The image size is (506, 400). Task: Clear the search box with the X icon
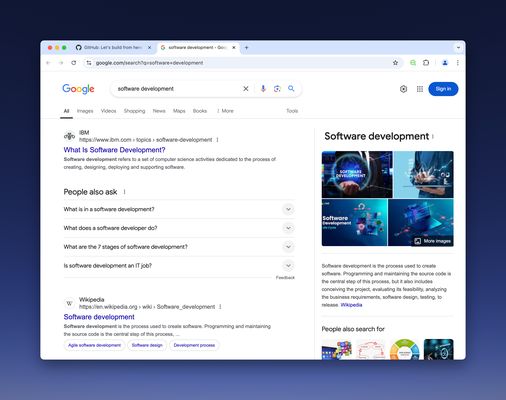[246, 89]
